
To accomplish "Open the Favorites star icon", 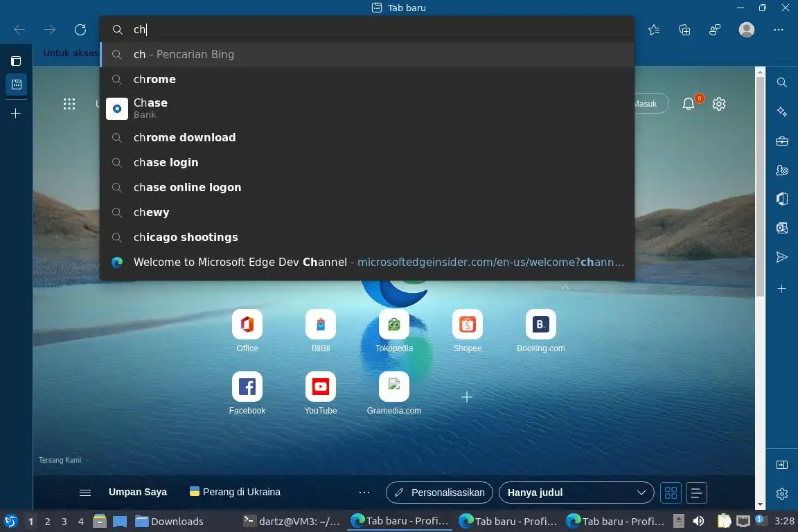I will tap(654, 30).
